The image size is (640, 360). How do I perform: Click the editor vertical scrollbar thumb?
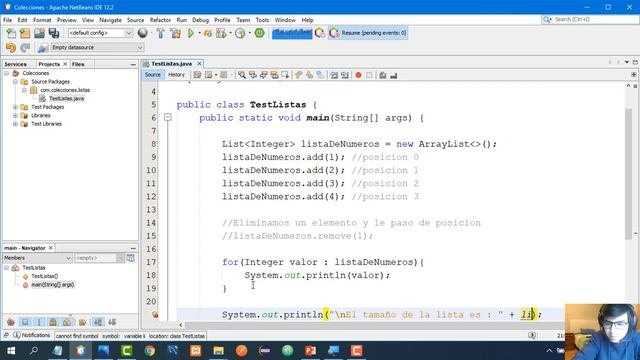point(629,174)
